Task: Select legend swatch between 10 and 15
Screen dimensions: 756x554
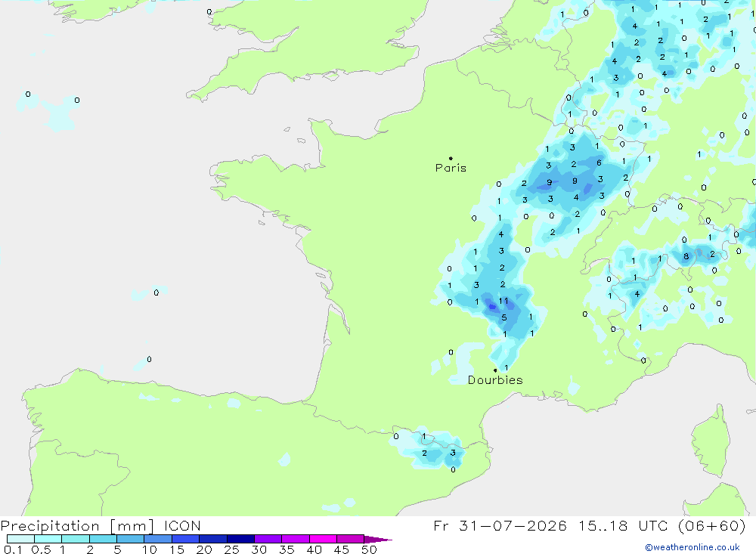Action: (158, 539)
